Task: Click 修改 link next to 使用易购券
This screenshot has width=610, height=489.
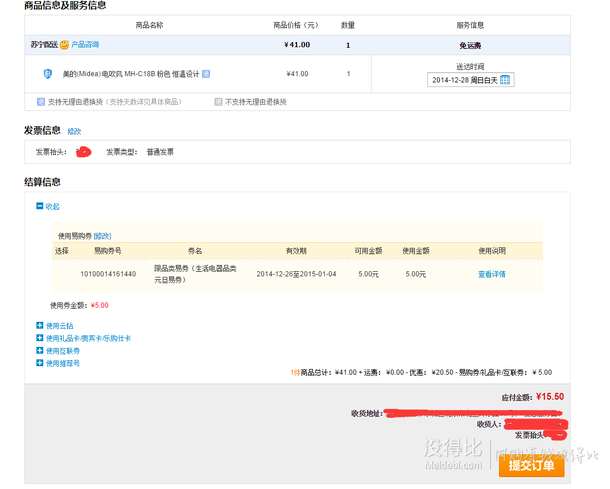Action: pyautogui.click(x=103, y=235)
